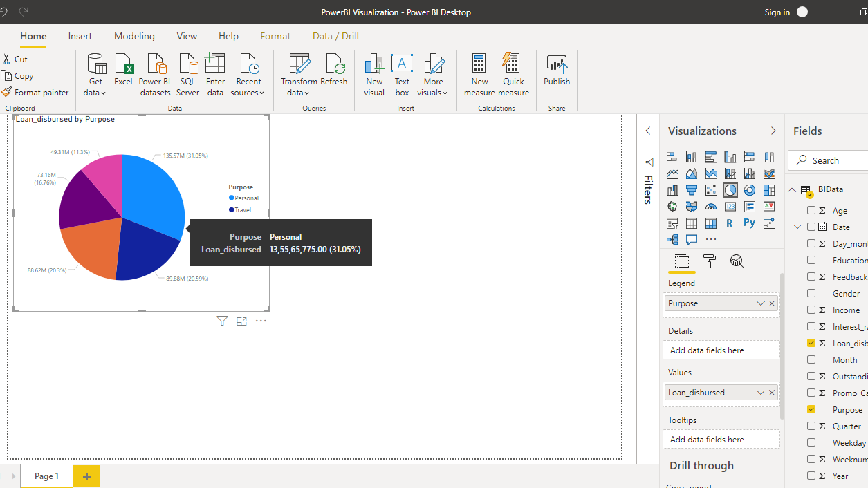The height and width of the screenshot is (488, 868).
Task: Create a New measure
Action: coord(479,75)
